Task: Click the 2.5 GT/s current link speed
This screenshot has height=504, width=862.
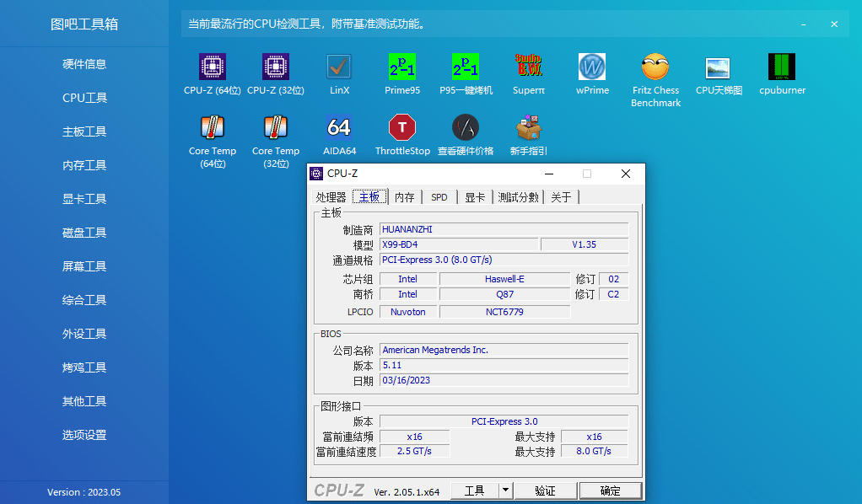Action: pos(414,451)
